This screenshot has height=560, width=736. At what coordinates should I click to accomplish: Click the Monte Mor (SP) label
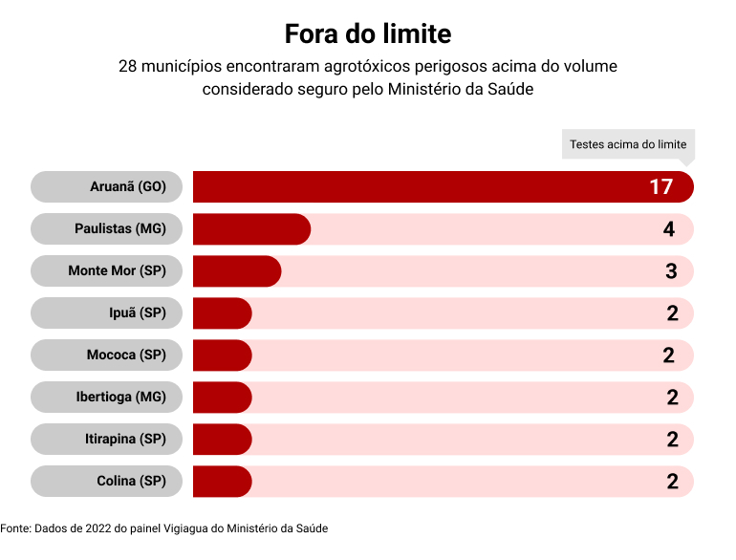tap(117, 271)
